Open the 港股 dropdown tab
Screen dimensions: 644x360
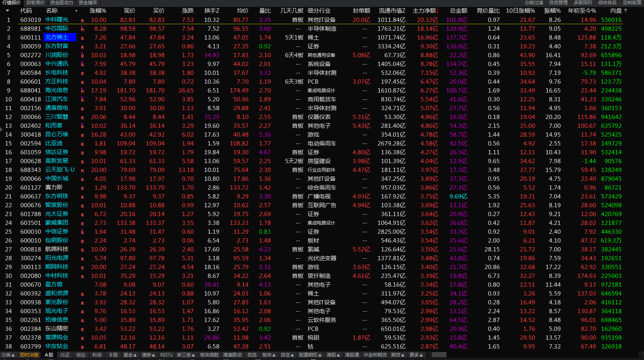tap(333, 355)
